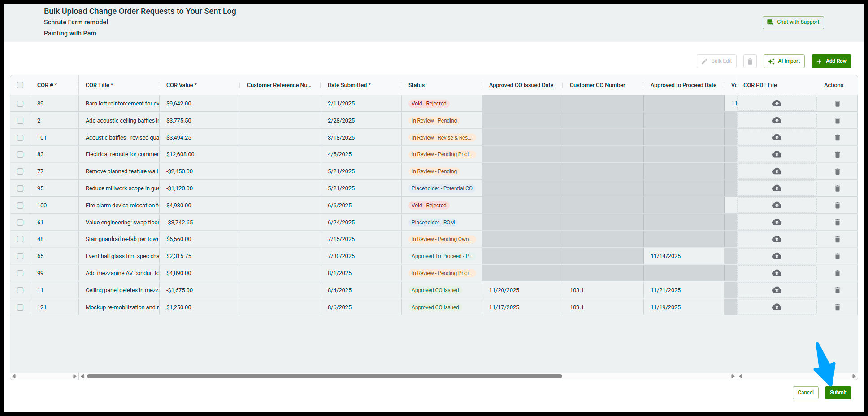Open status dropdown for COR 89 Void - Rejected
The width and height of the screenshot is (868, 416).
(x=429, y=104)
